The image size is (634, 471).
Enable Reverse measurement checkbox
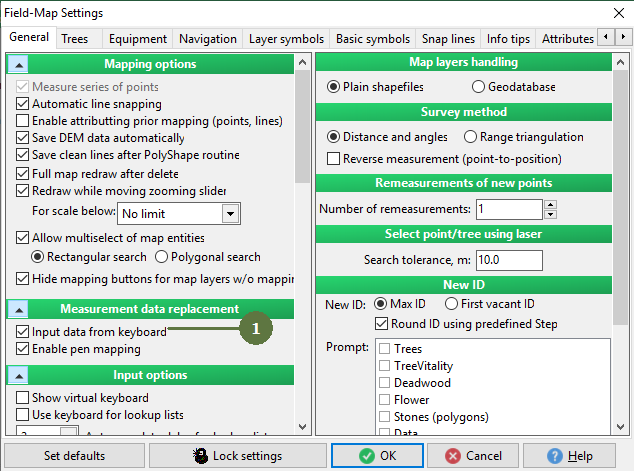coord(333,159)
